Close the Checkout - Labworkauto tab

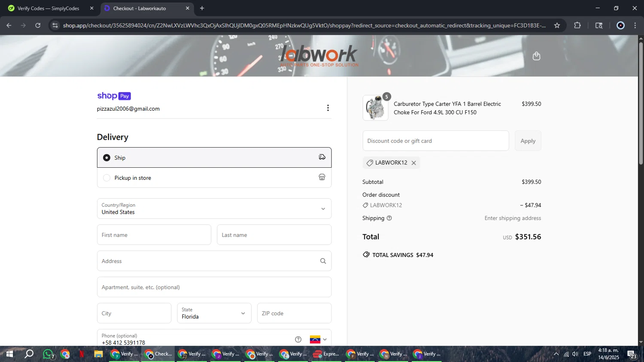point(188,8)
